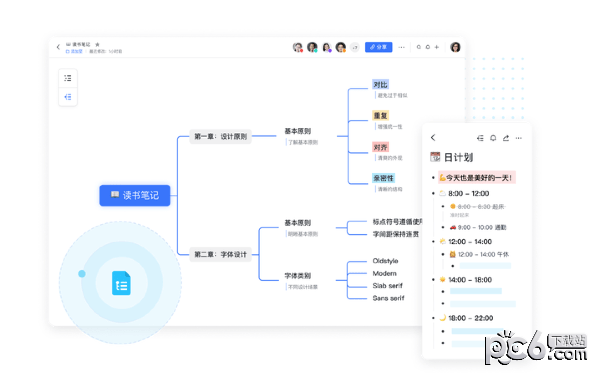
Task: Click the back arrow in top header
Action: pyautogui.click(x=58, y=47)
